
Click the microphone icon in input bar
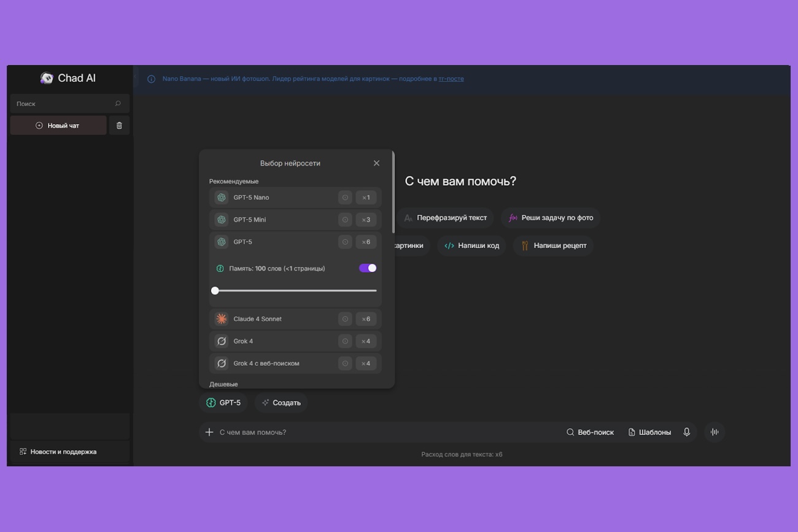point(687,432)
